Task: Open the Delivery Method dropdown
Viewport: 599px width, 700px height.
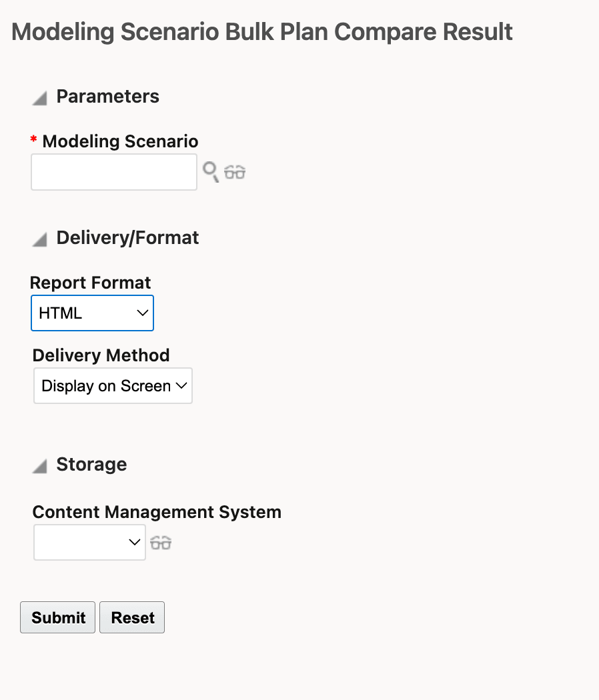Action: pyautogui.click(x=113, y=386)
